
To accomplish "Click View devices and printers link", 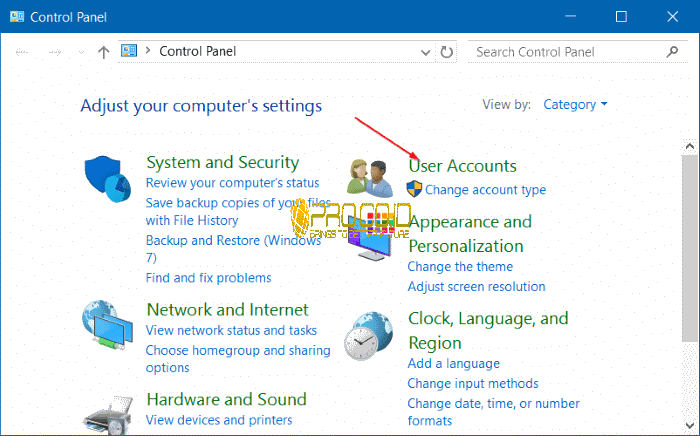I will coord(219,420).
